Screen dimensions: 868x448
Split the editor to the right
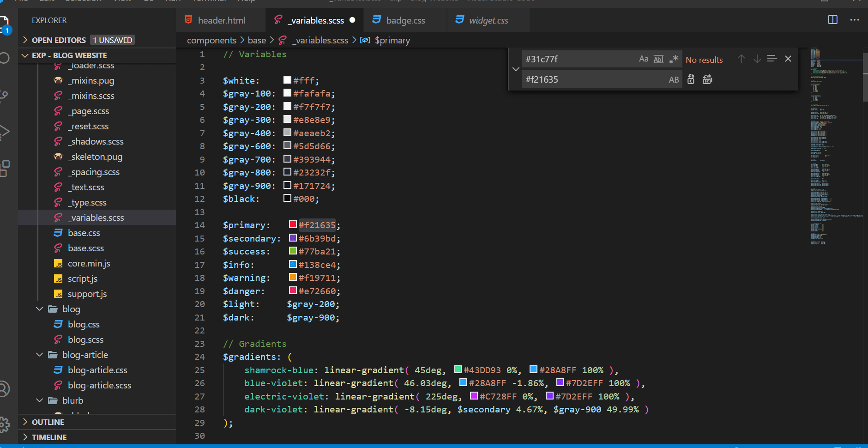coord(833,20)
